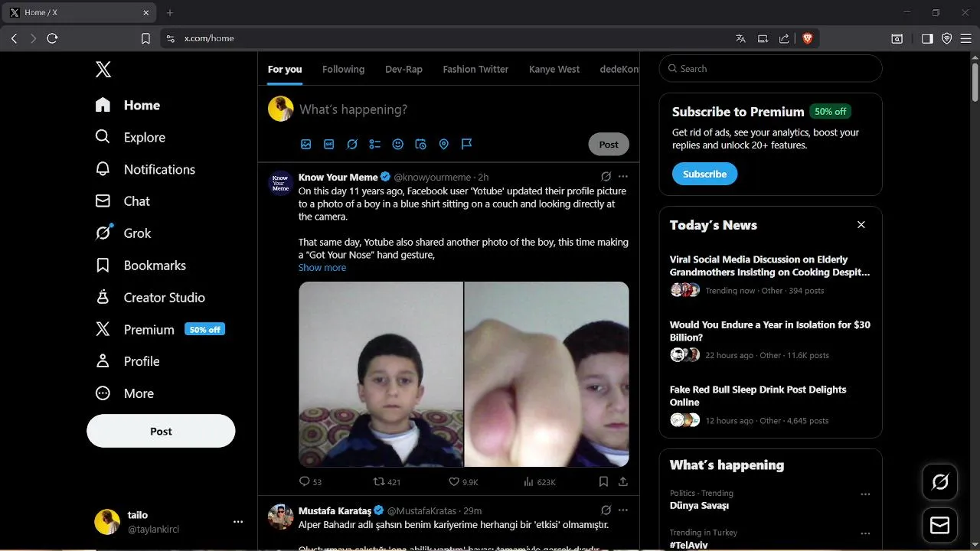
Task: Click Grok icon on Mustafa Karataş post
Action: click(x=606, y=510)
